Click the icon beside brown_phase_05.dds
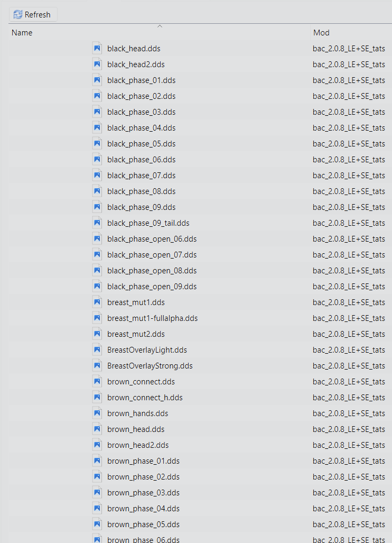The image size is (392, 543). click(97, 524)
